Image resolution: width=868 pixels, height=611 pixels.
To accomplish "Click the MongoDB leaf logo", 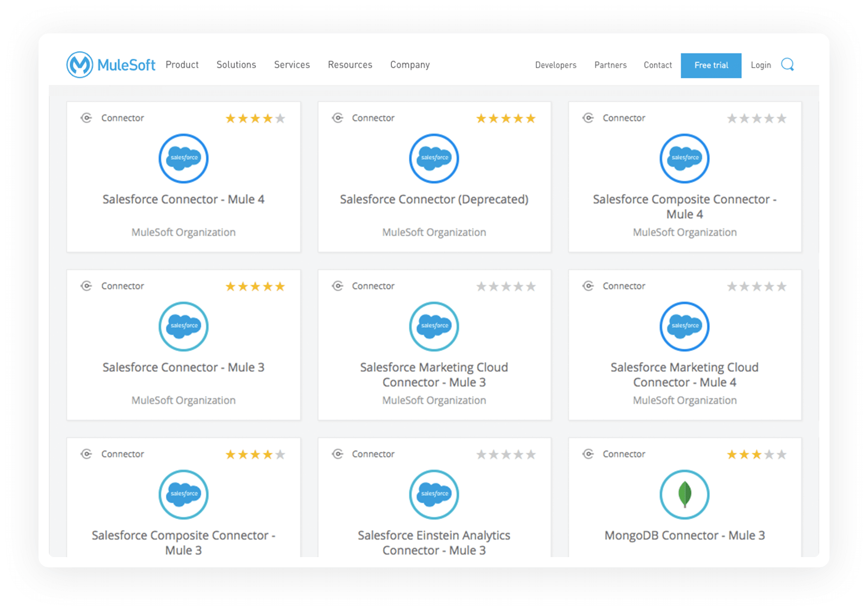I will point(685,494).
